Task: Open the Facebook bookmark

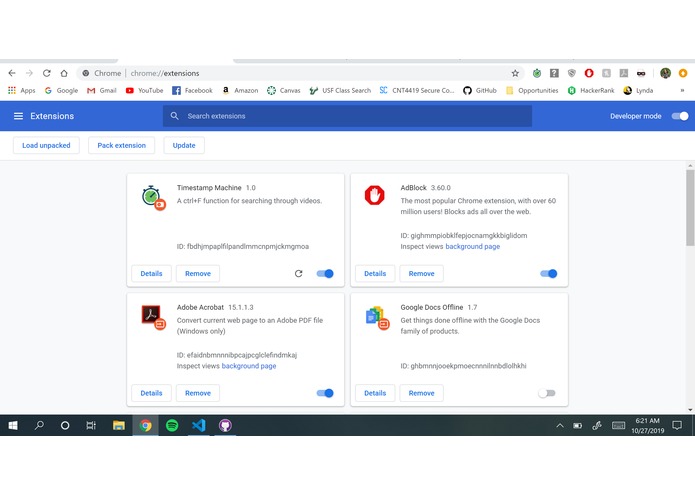Action: click(x=192, y=90)
